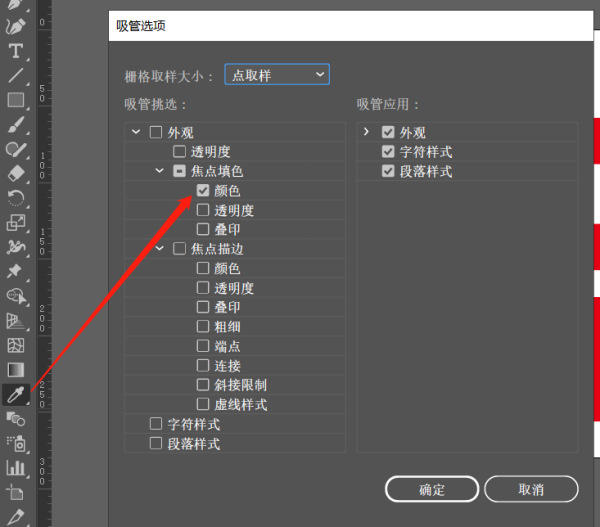Image resolution: width=600 pixels, height=527 pixels.
Task: Enable the 粗细 checkbox
Action: (203, 326)
